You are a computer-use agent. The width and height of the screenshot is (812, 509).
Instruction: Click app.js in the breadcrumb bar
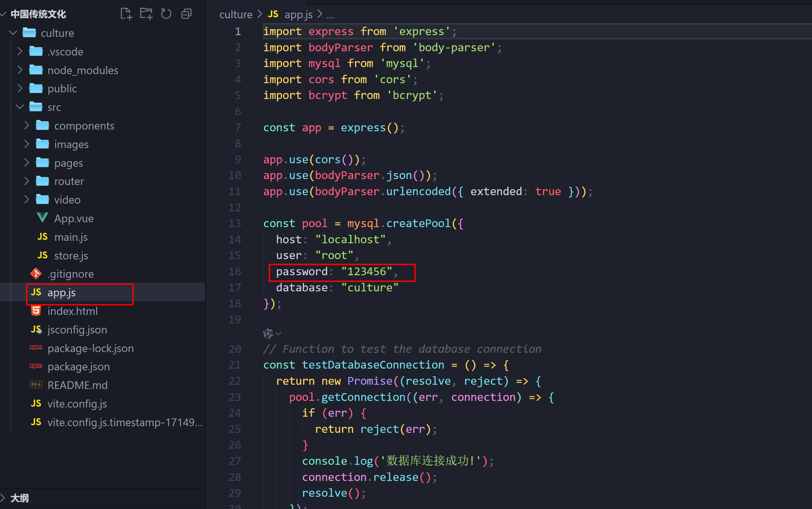point(298,14)
